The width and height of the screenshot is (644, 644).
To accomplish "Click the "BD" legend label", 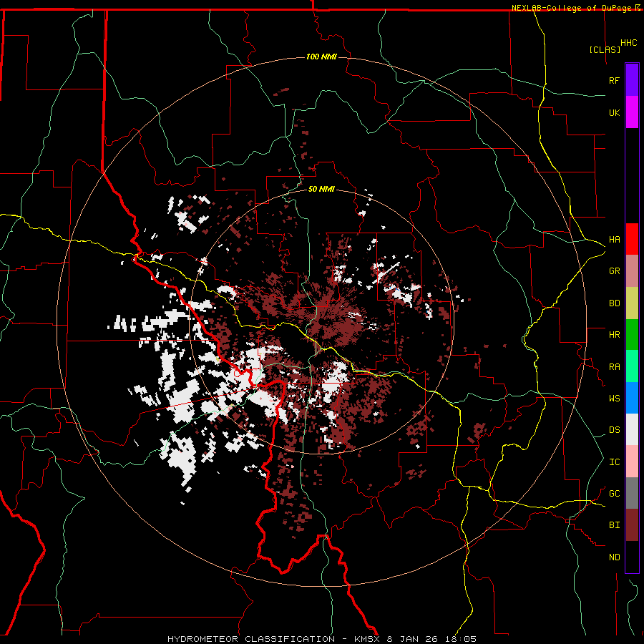I will pyautogui.click(x=614, y=303).
